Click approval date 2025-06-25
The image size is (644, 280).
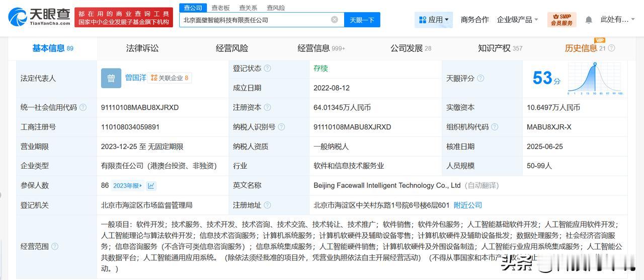click(x=545, y=147)
